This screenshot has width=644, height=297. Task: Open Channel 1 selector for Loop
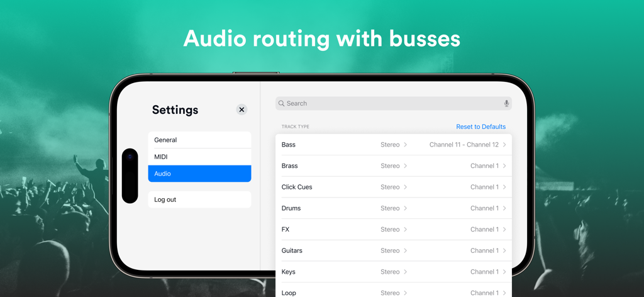click(x=488, y=293)
